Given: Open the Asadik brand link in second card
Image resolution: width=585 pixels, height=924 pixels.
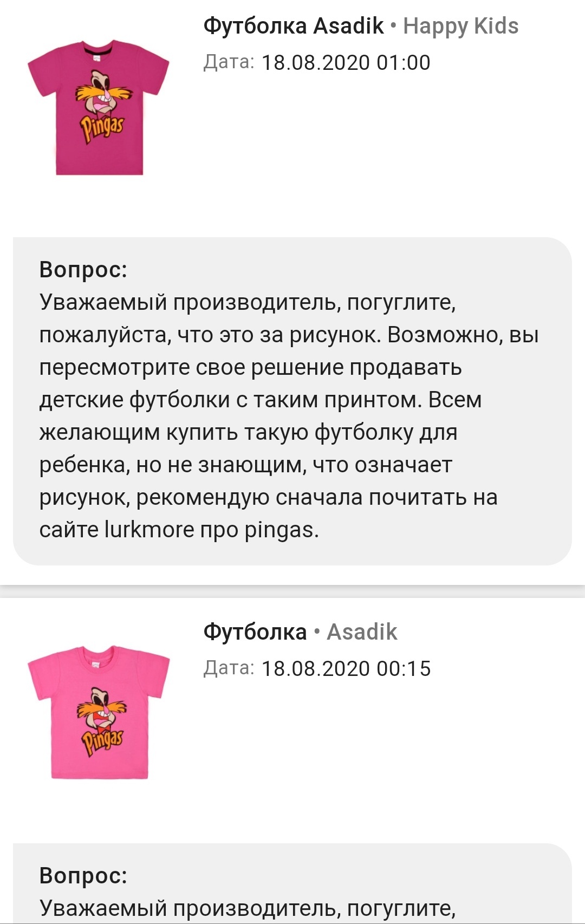Looking at the screenshot, I should 362,632.
